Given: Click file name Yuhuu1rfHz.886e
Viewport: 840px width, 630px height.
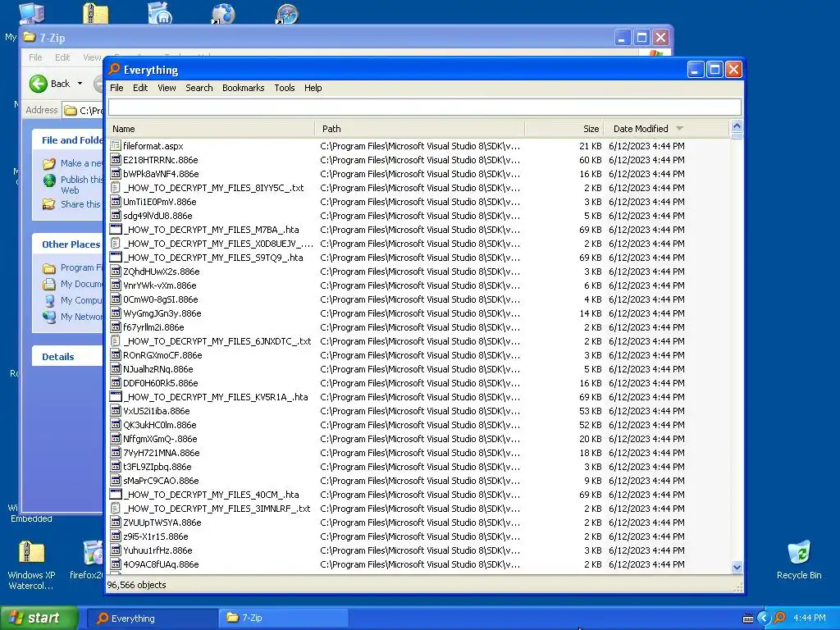Looking at the screenshot, I should [157, 550].
